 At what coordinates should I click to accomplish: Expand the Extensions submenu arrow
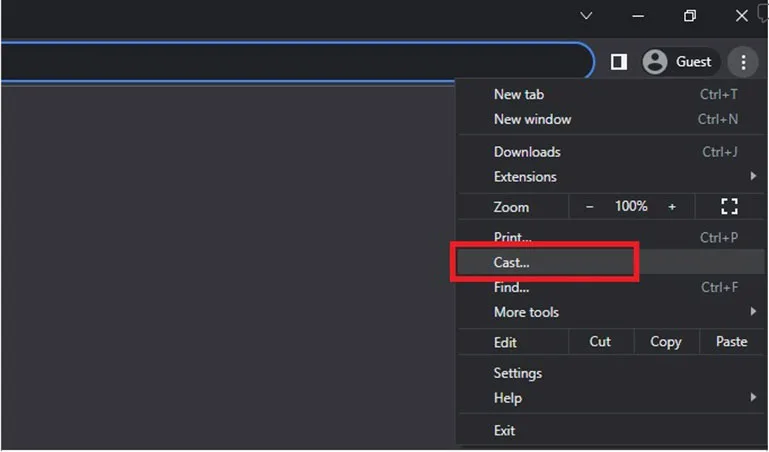753,176
